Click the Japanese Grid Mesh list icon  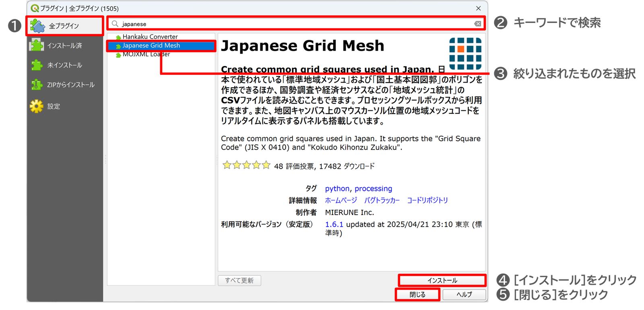click(118, 46)
